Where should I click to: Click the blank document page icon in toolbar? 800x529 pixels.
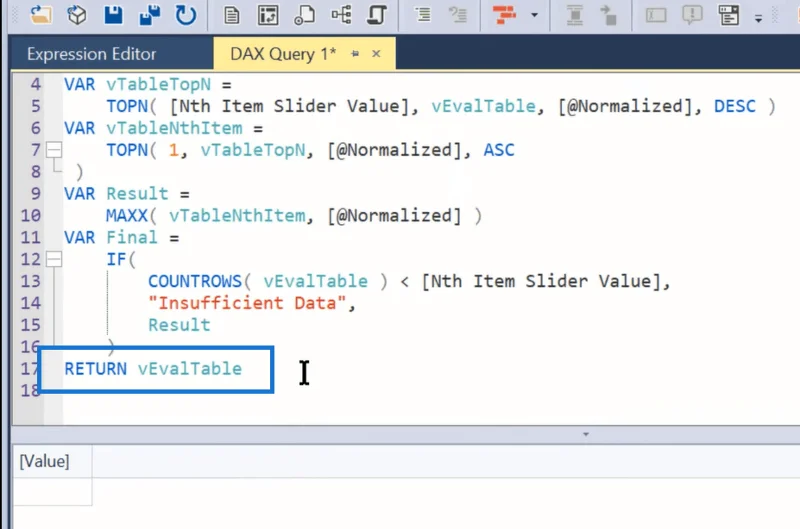232,15
